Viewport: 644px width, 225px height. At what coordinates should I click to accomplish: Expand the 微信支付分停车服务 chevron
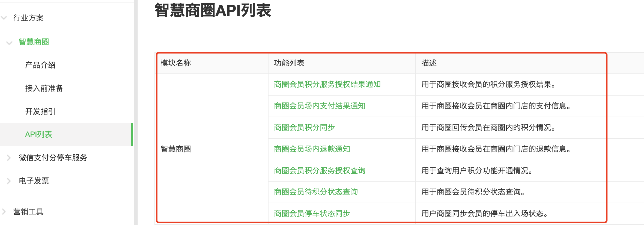[9, 158]
